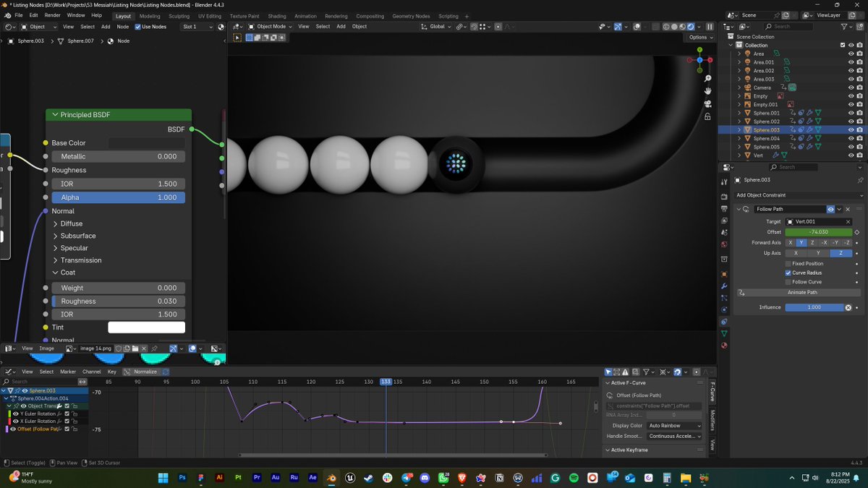Hide the Y Euler Rotation channel
This screenshot has height=488, width=868.
pos(15,414)
